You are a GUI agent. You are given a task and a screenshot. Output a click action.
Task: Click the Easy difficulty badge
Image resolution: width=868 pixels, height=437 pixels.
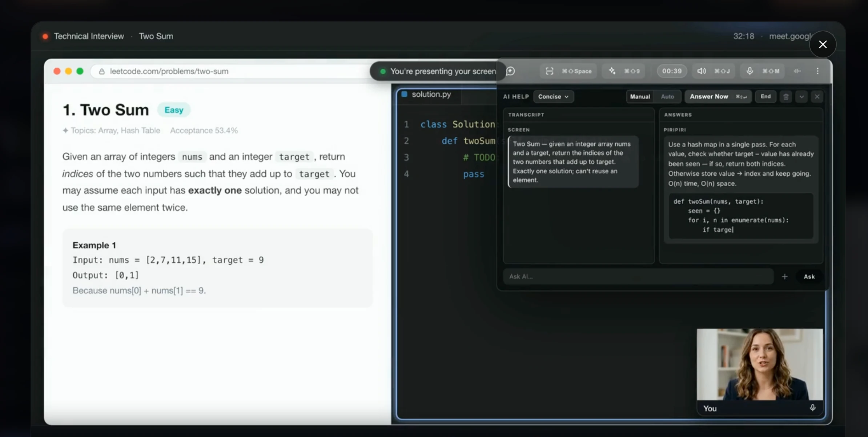pyautogui.click(x=174, y=110)
